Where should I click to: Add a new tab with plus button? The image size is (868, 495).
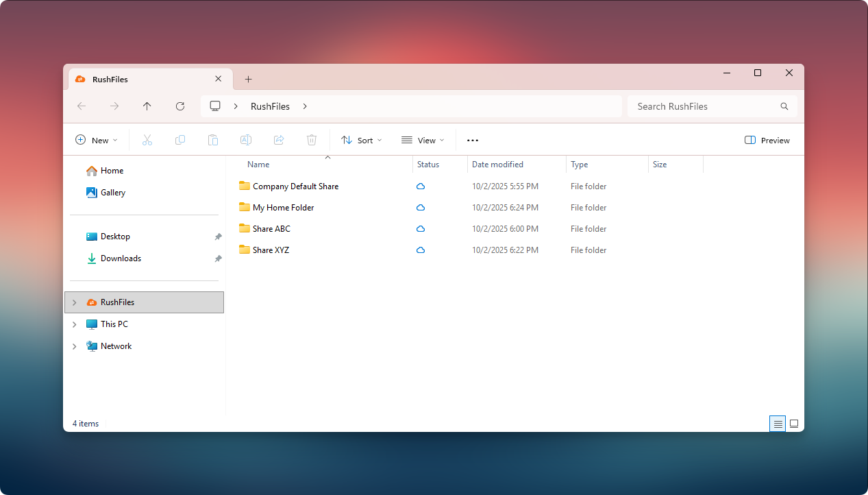[248, 79]
